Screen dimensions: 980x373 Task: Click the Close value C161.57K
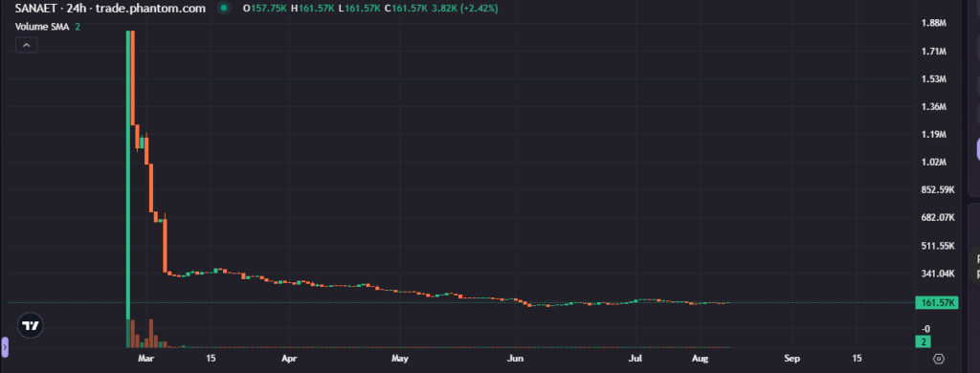406,9
